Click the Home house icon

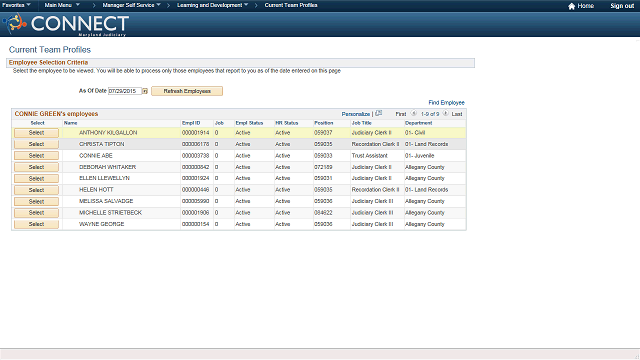(571, 6)
